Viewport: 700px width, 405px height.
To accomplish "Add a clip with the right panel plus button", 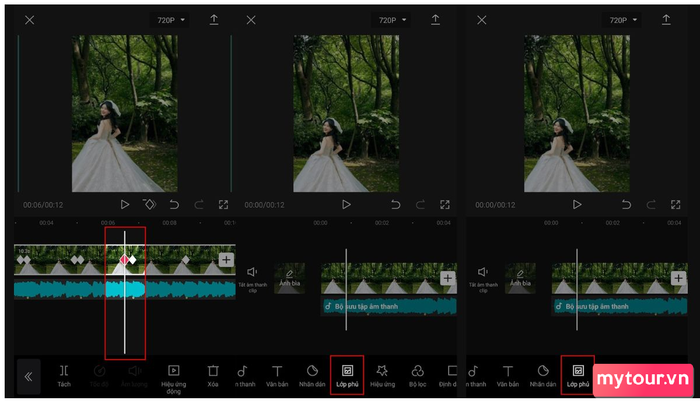I will click(678, 278).
